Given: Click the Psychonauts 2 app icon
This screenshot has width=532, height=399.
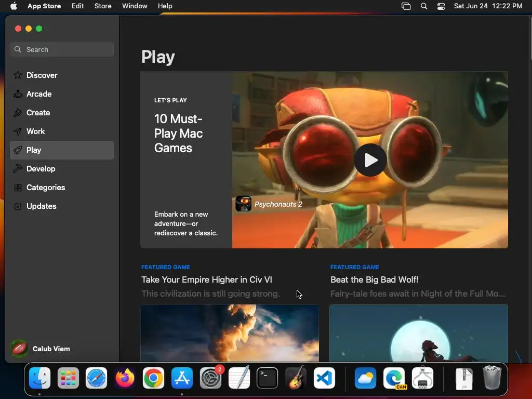Looking at the screenshot, I should coord(243,204).
